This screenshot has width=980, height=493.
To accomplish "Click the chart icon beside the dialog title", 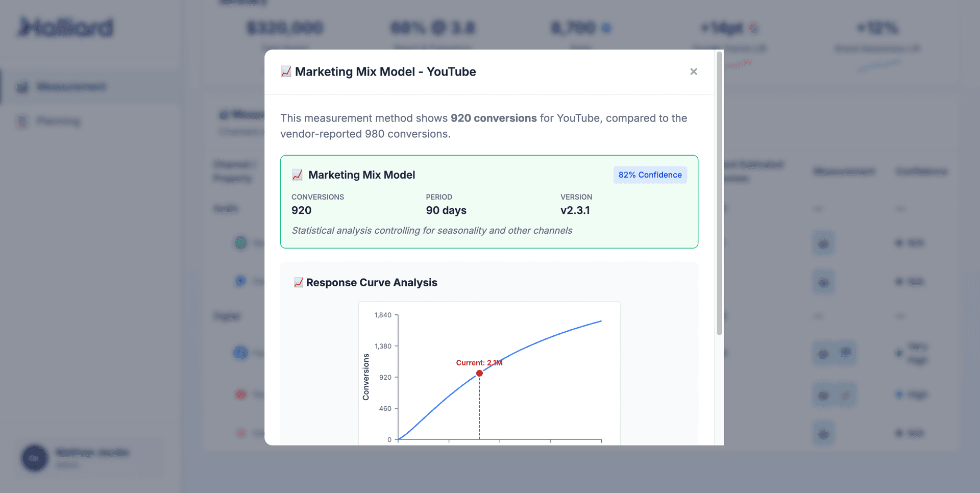I will (x=286, y=71).
